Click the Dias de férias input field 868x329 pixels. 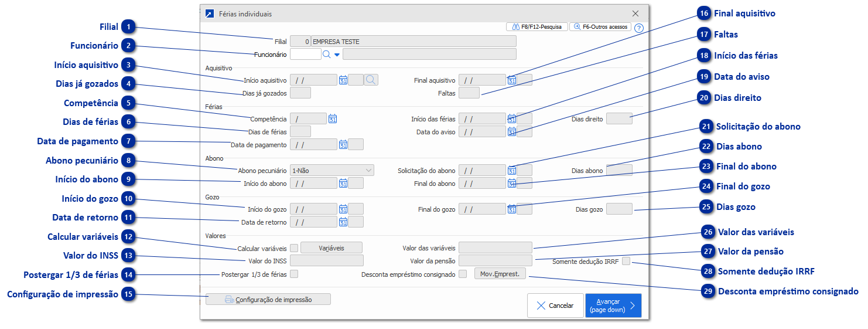pos(300,132)
